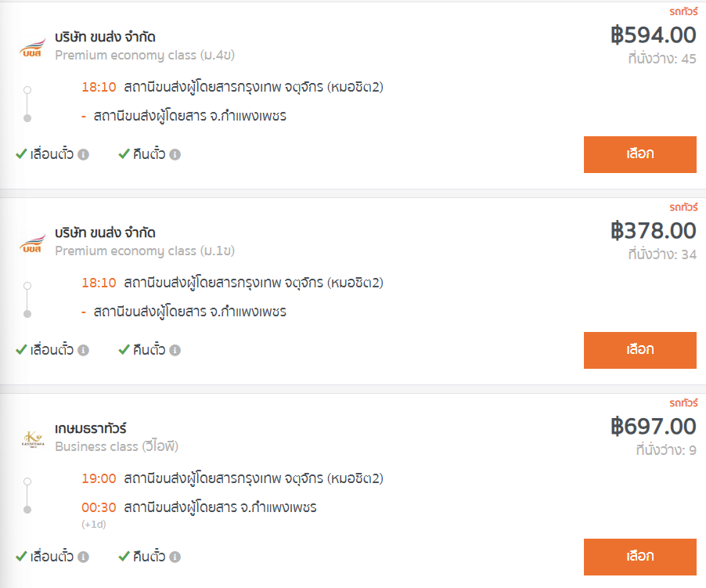Viewport: 706px width, 588px height.
Task: Click info icon beside คืนตั๋ว in เกษมธราทัวร์ result
Action: tap(175, 557)
